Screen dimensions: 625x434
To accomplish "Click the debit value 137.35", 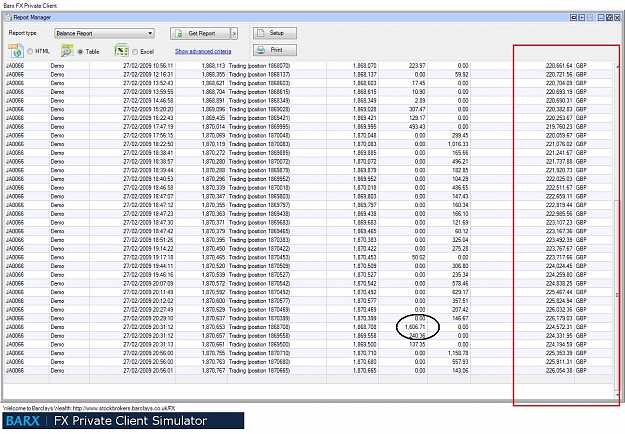I will point(417,344).
